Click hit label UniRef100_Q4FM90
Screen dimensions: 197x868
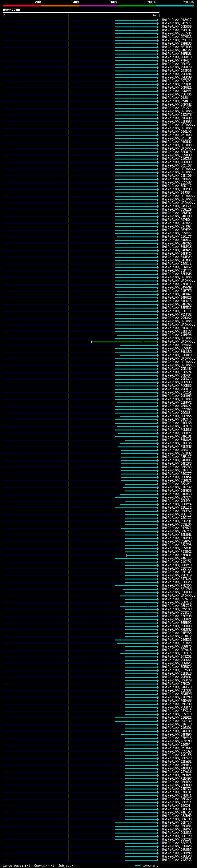coord(177,735)
